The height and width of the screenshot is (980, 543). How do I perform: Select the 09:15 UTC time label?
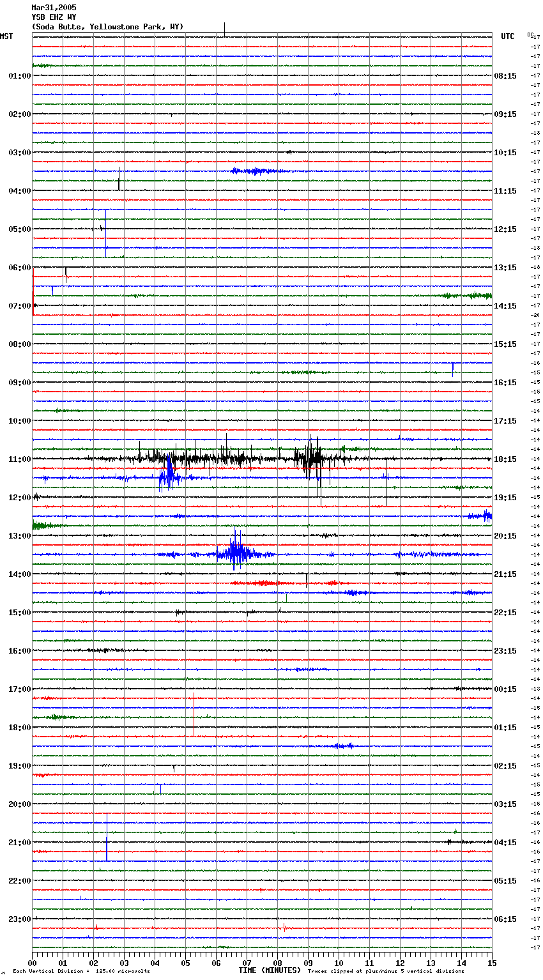(x=505, y=114)
